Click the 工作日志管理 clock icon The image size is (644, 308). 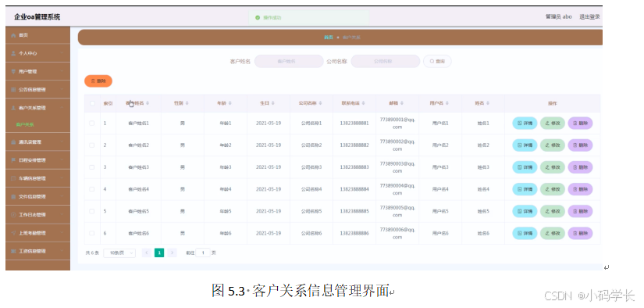point(13,215)
